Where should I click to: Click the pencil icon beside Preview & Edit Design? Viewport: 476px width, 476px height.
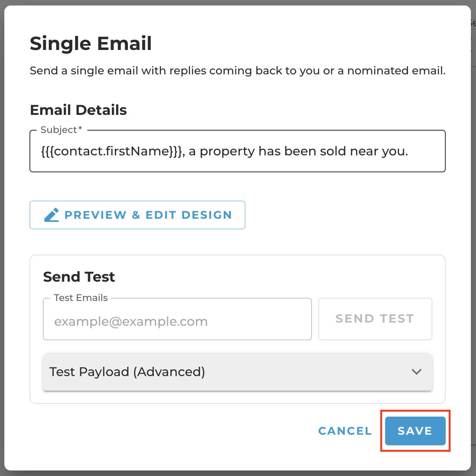pyautogui.click(x=52, y=215)
